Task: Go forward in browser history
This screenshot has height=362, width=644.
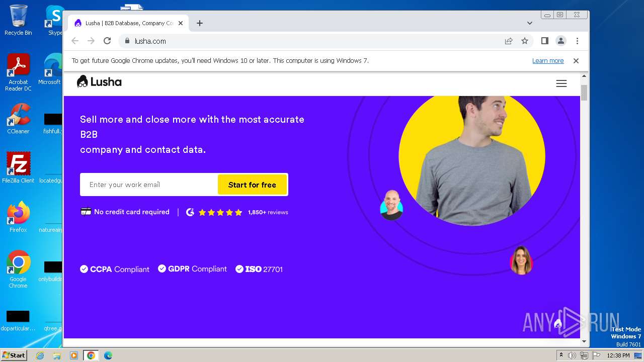Action: [x=91, y=41]
